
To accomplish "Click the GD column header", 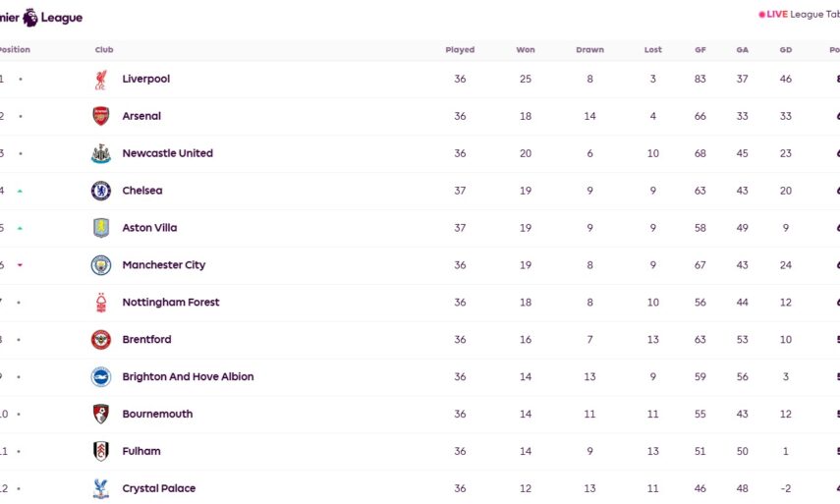I will click(x=785, y=50).
